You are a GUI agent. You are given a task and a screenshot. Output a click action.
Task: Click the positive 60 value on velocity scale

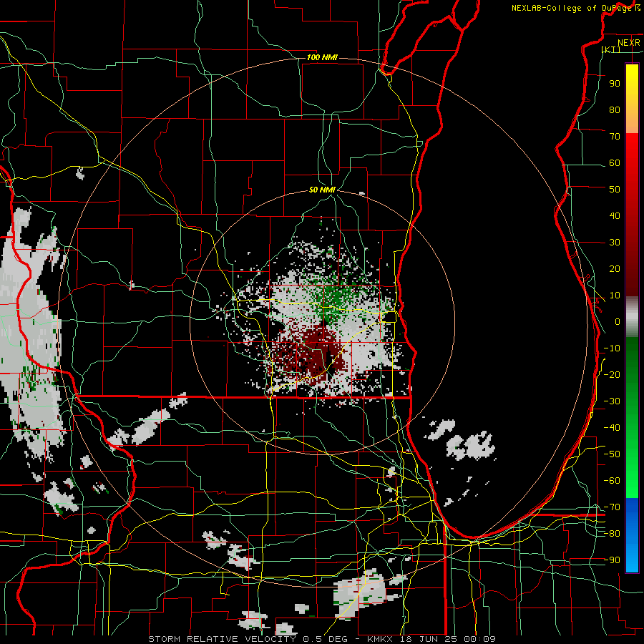(615, 162)
